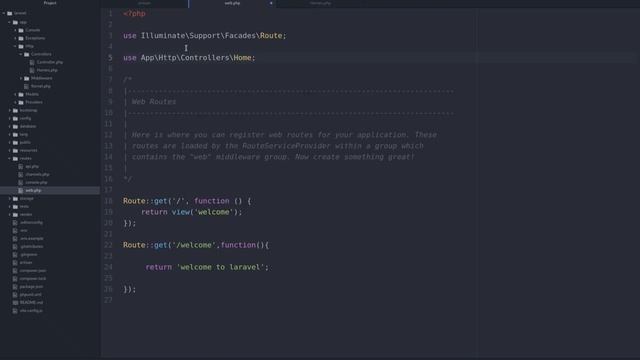
Task: Open composer.lock in the project tree
Action: pos(33,278)
